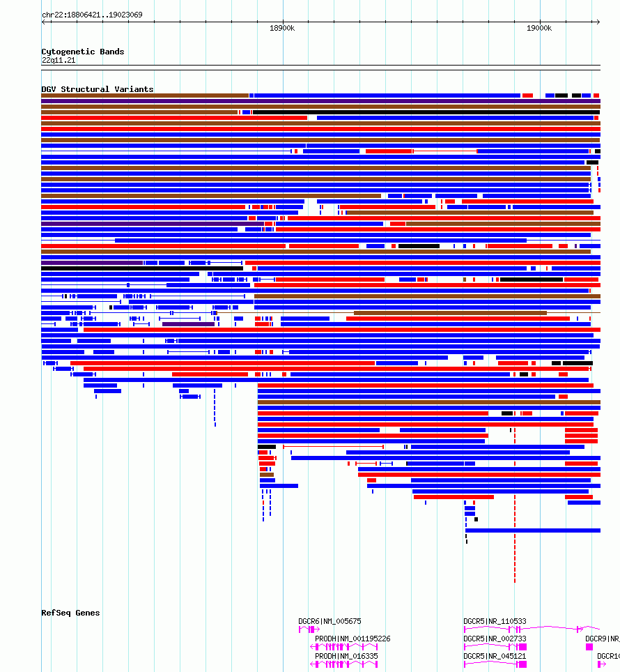Screen dimensions: 620x672
Task: Open the DGCR5|NR_002733 gene label
Action: click(x=495, y=639)
